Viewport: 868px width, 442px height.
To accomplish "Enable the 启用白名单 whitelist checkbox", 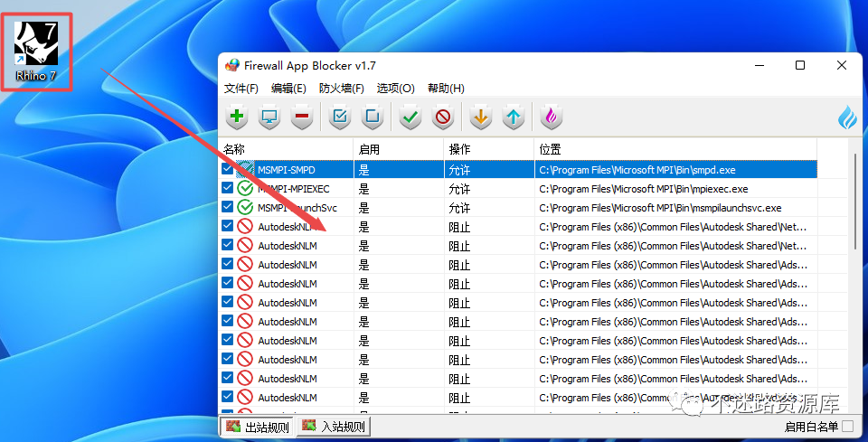I will [847, 427].
